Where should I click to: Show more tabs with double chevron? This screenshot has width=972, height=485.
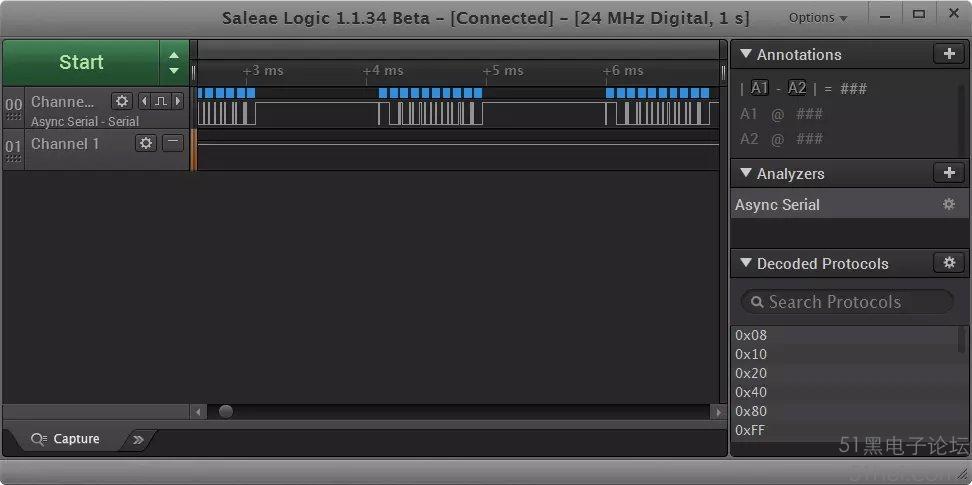138,440
